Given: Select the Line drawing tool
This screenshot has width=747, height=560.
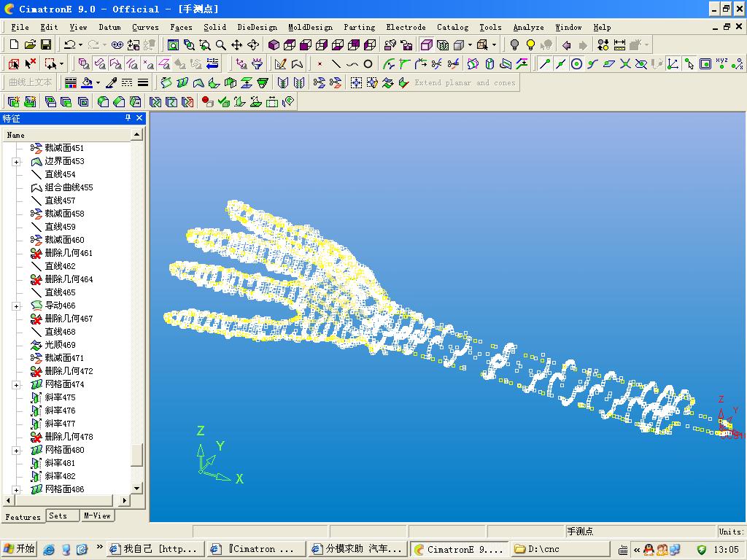Looking at the screenshot, I should pos(336,64).
